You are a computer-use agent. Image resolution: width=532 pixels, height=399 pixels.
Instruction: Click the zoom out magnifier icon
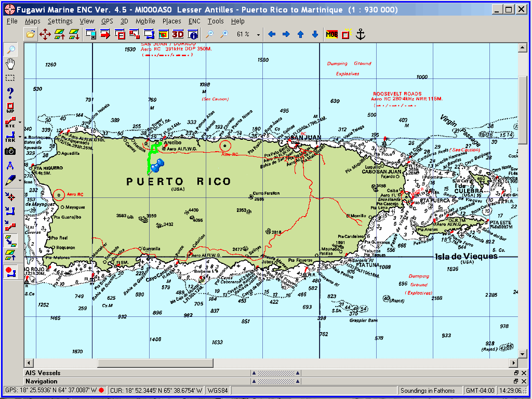(210, 34)
